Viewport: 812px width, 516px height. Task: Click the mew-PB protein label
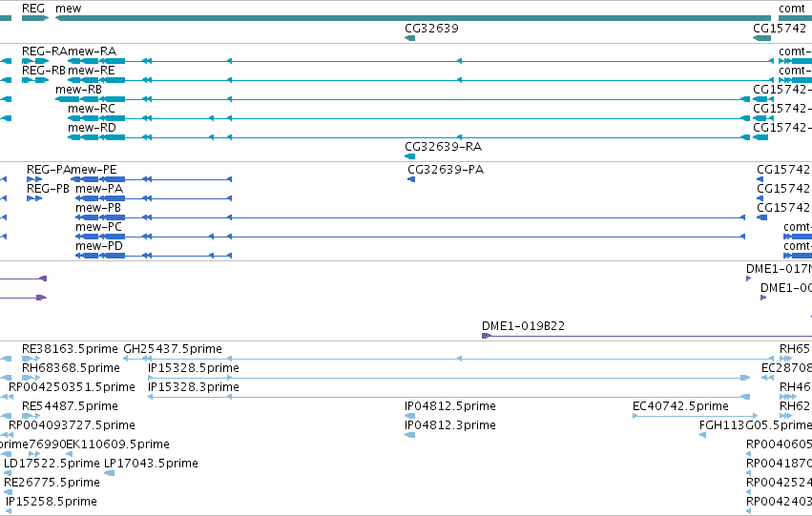[98, 208]
